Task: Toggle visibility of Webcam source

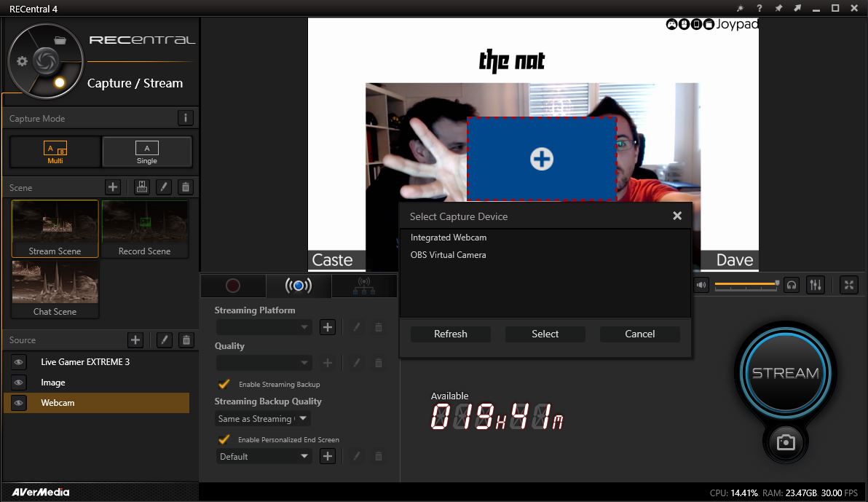Action: coord(18,403)
